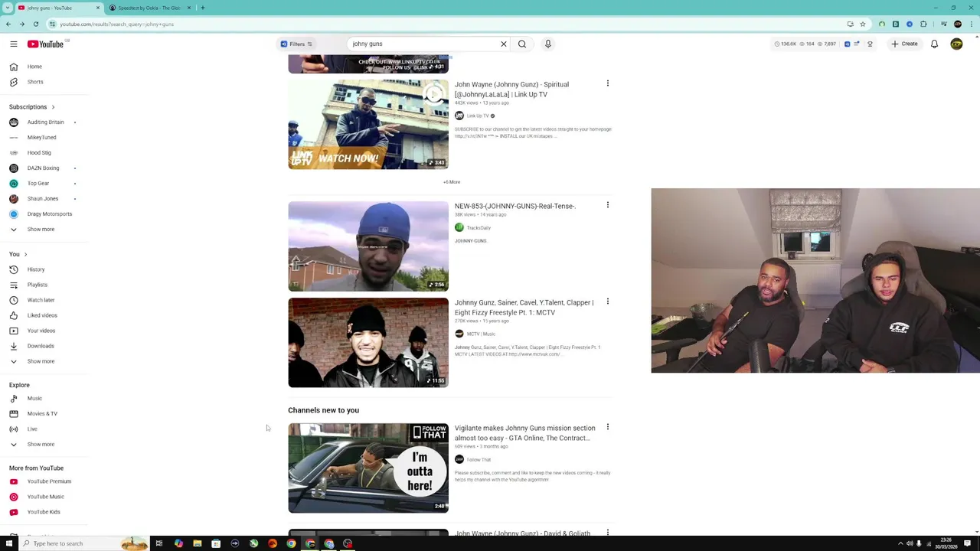Image resolution: width=980 pixels, height=551 pixels.
Task: Open Auditing Britain subscription
Action: click(45, 122)
